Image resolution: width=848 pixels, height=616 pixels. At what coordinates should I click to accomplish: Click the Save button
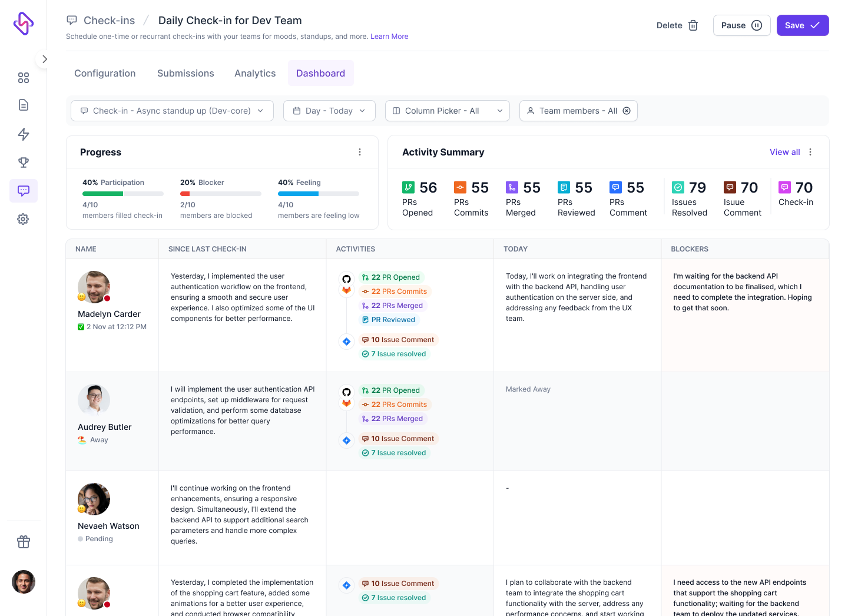click(x=802, y=25)
